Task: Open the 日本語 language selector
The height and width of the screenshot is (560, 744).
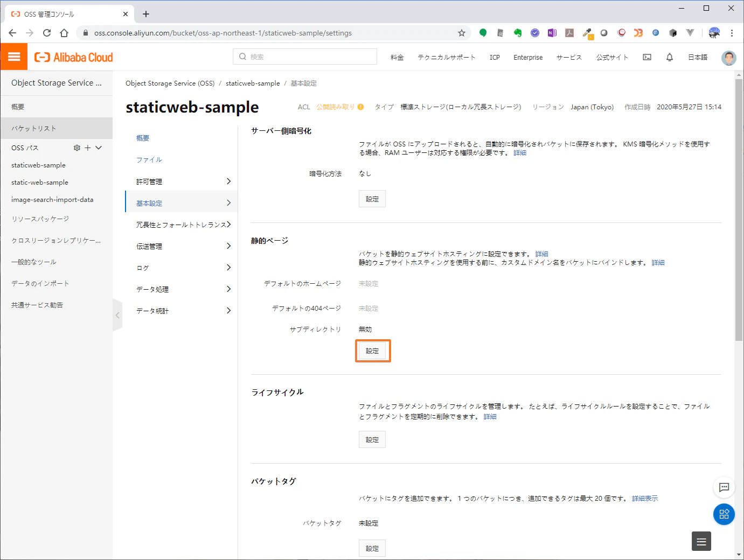Action: [x=698, y=57]
